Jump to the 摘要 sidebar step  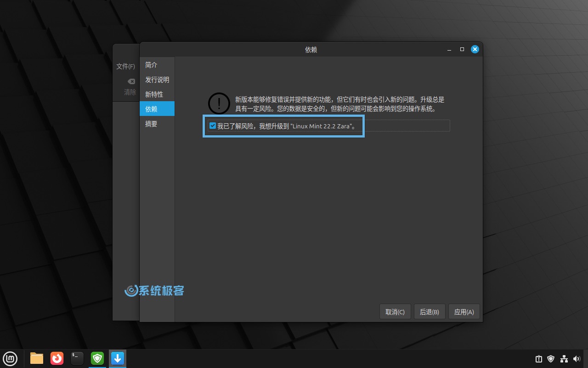coord(157,124)
